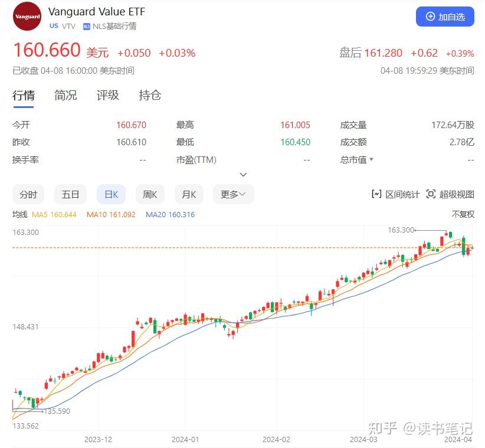Click the plus icon inside 加自选 button
The height and width of the screenshot is (448, 485).
click(430, 17)
